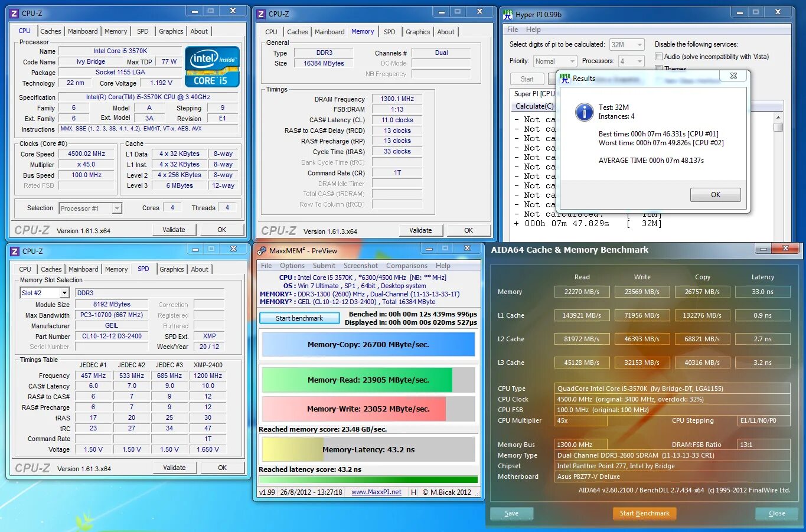The width and height of the screenshot is (806, 532).
Task: Click OK in top-left CPU-Z window
Action: [222, 230]
